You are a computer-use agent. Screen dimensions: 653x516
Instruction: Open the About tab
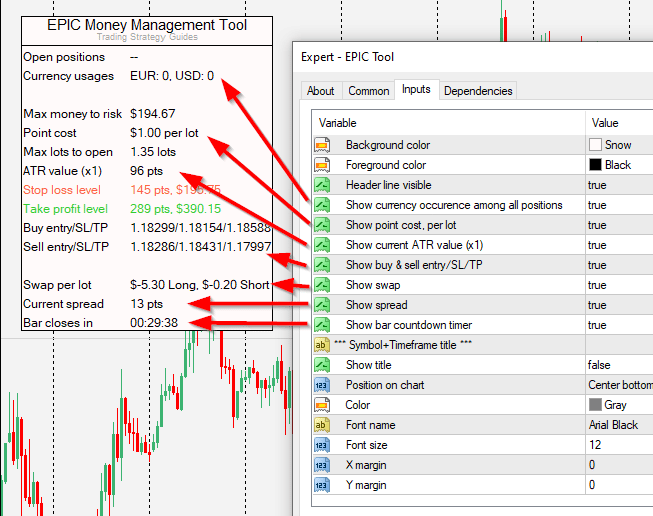coord(321,91)
